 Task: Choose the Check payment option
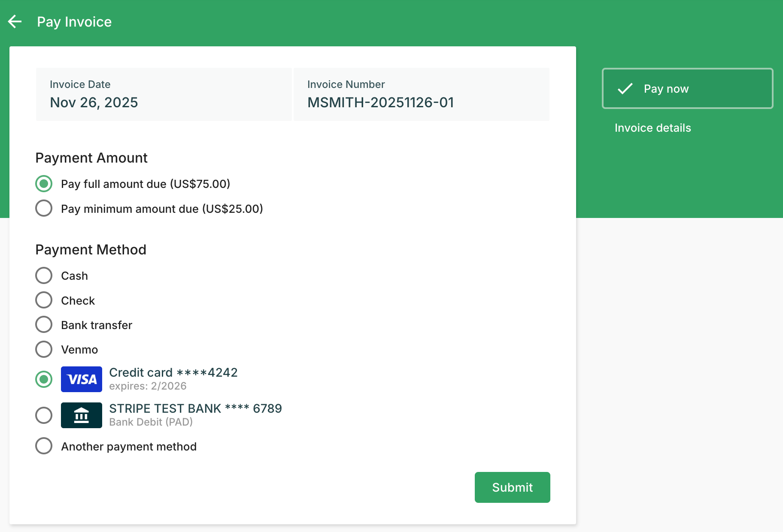[x=44, y=300]
